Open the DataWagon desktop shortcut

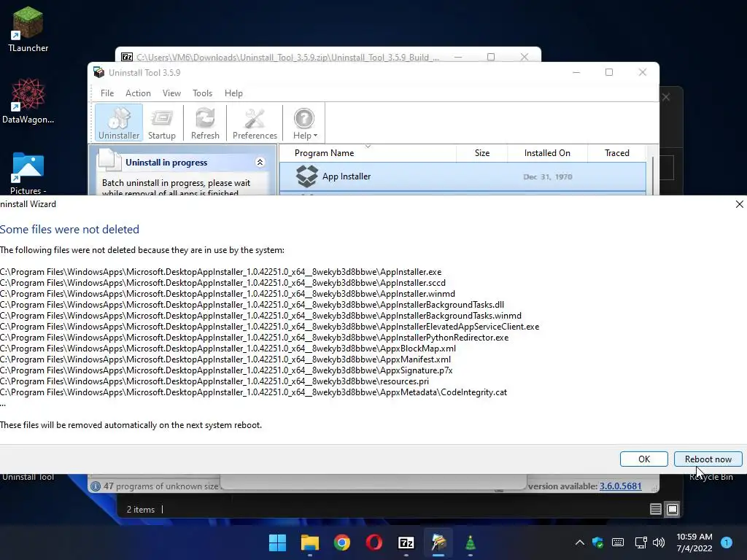(x=28, y=101)
